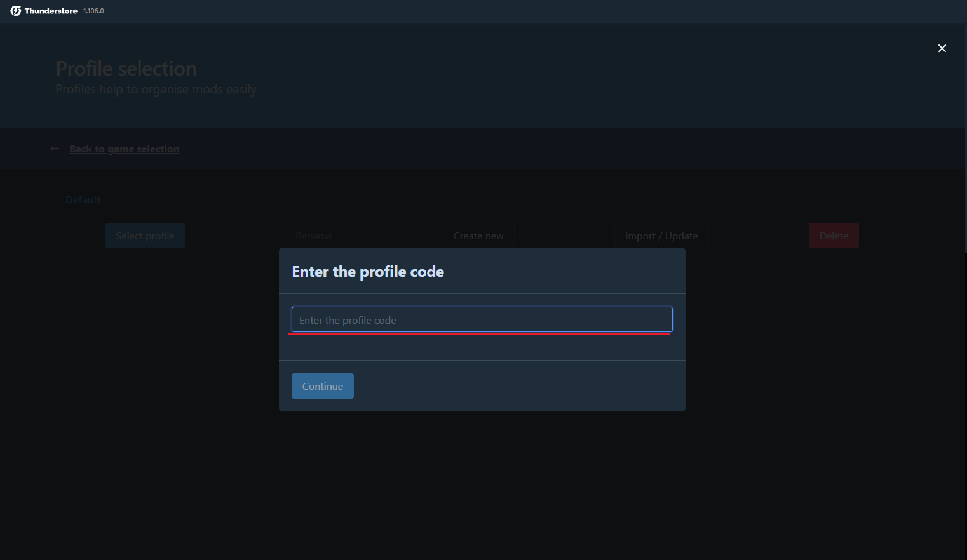Select the Default profile entry
This screenshot has height=560, width=967.
click(83, 199)
